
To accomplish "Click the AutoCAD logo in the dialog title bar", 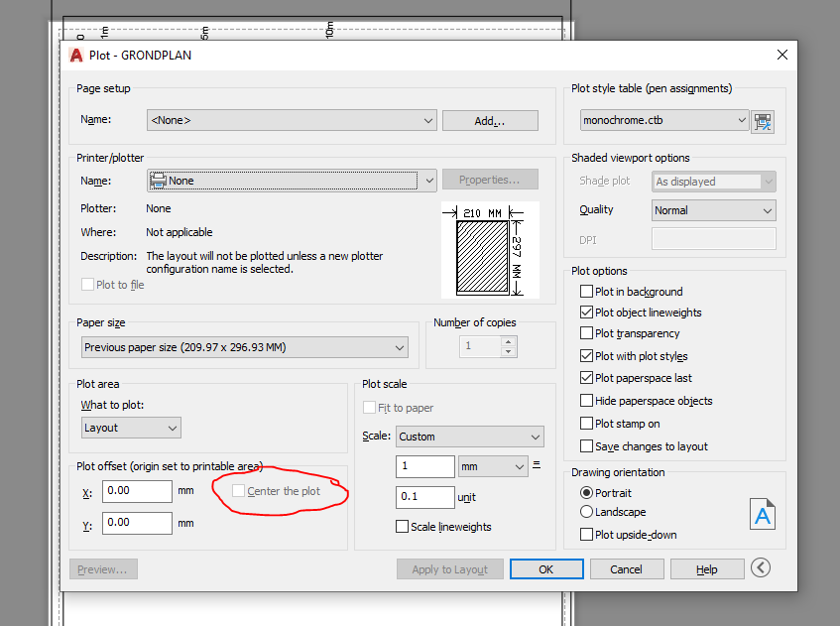I will tap(76, 56).
